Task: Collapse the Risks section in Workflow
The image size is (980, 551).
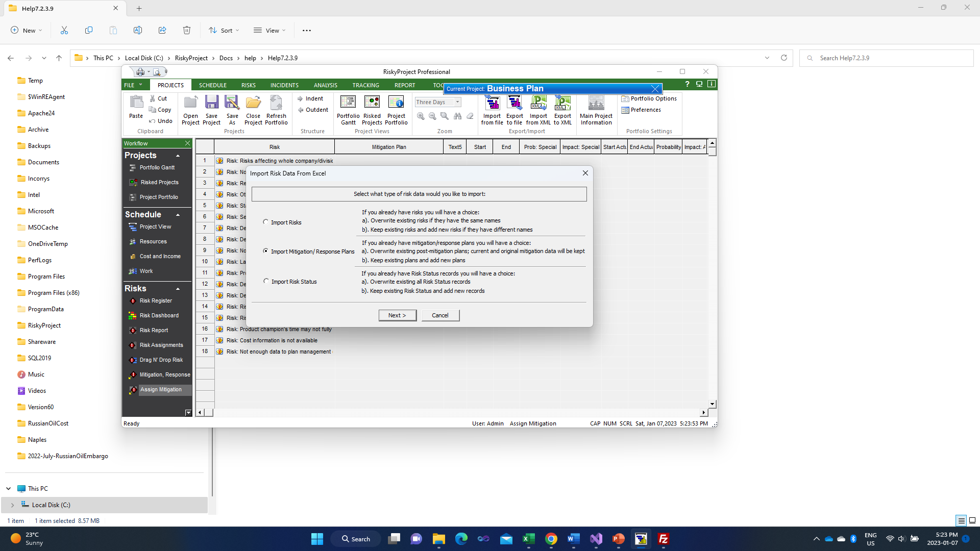Action: click(178, 289)
